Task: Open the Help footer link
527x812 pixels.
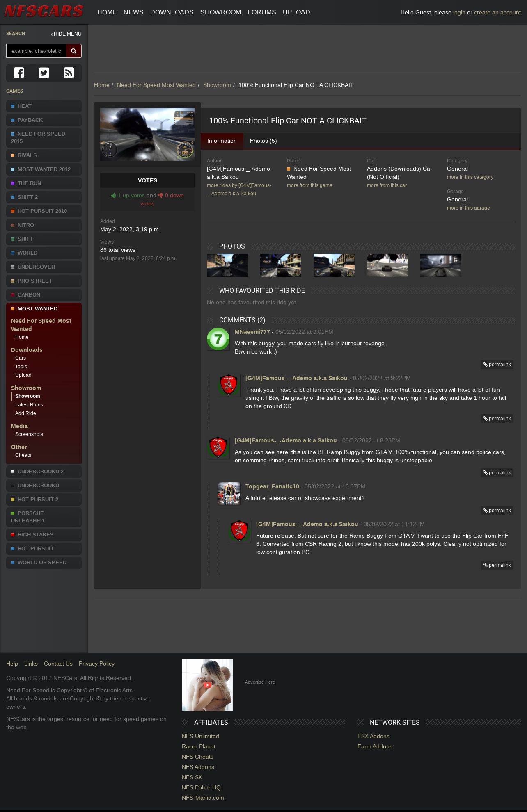Action: (x=12, y=664)
